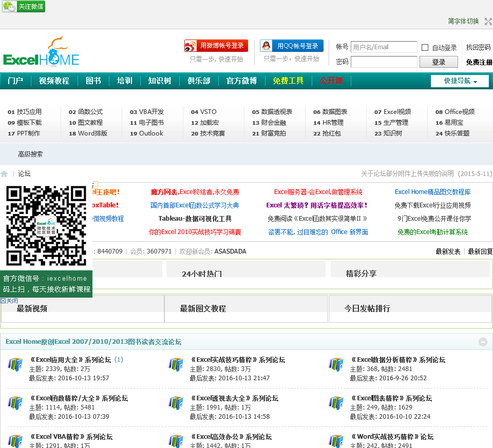Click the 登录 button
The width and height of the screenshot is (493, 448).
click(x=439, y=62)
